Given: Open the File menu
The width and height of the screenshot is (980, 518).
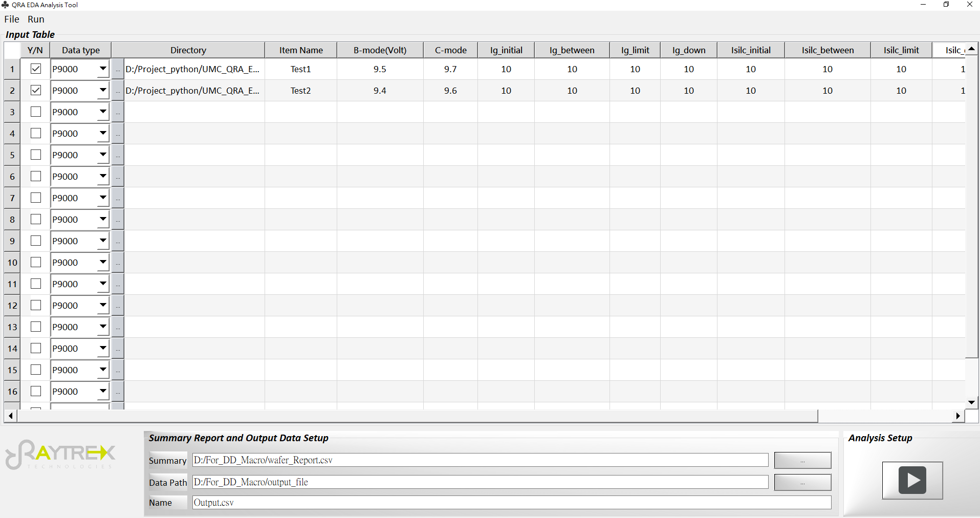Looking at the screenshot, I should (12, 19).
